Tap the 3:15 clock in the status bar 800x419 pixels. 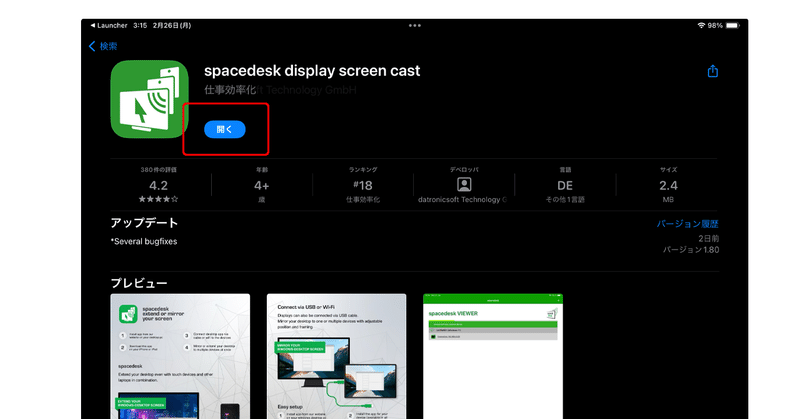(x=140, y=26)
